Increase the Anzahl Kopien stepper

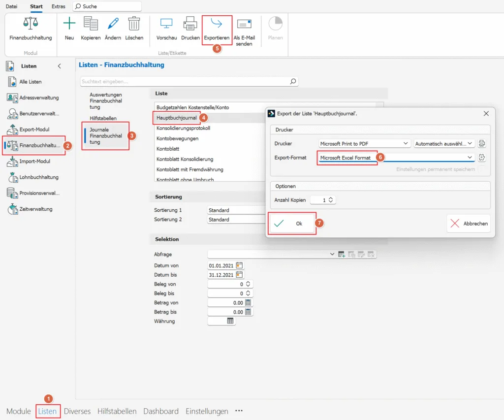(x=331, y=198)
